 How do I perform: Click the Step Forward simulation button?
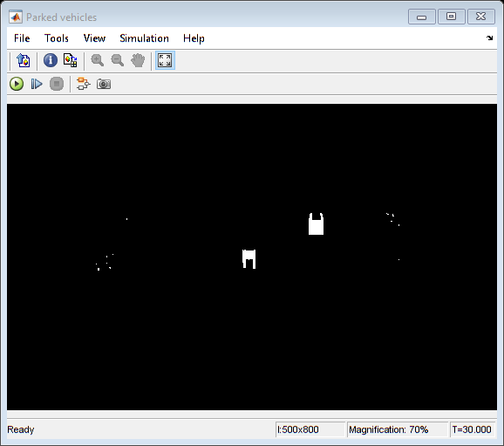click(37, 84)
